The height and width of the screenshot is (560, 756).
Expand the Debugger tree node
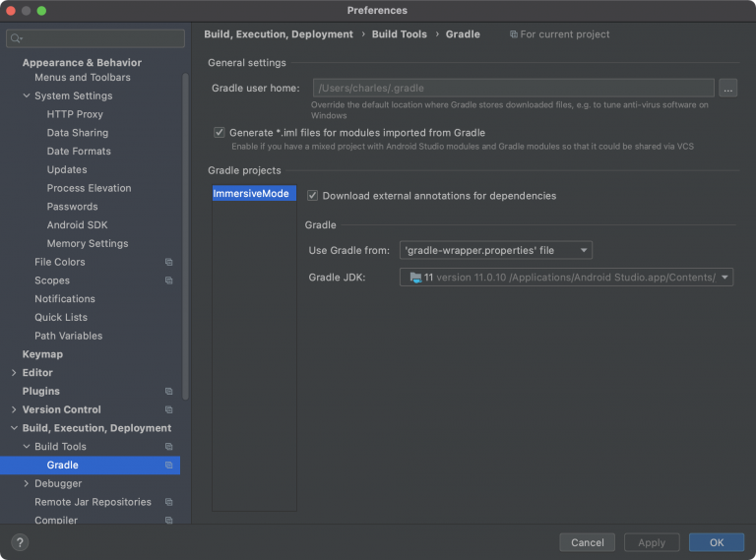pos(26,484)
